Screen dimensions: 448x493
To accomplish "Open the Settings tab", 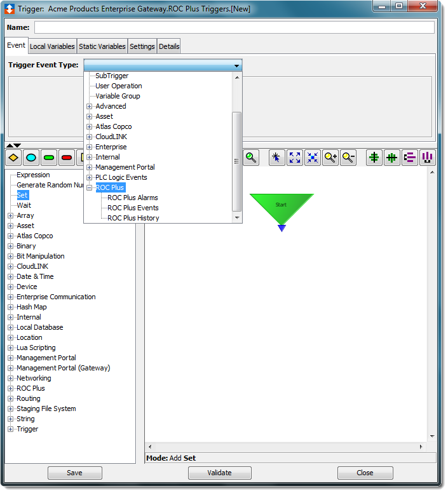I will [x=142, y=46].
